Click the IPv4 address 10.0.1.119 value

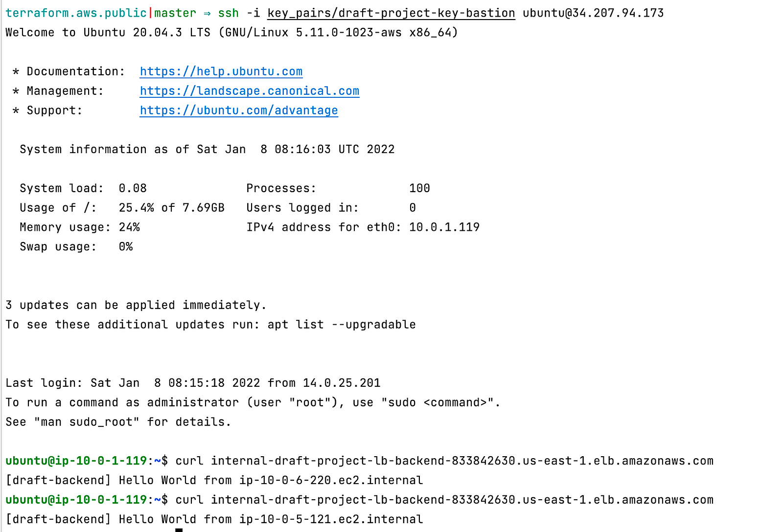444,227
